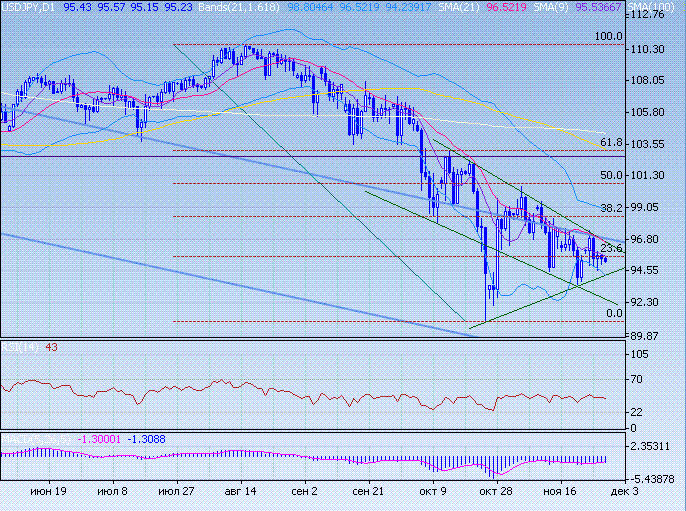
Task: Select the дек 3 date label
Action: (x=621, y=492)
